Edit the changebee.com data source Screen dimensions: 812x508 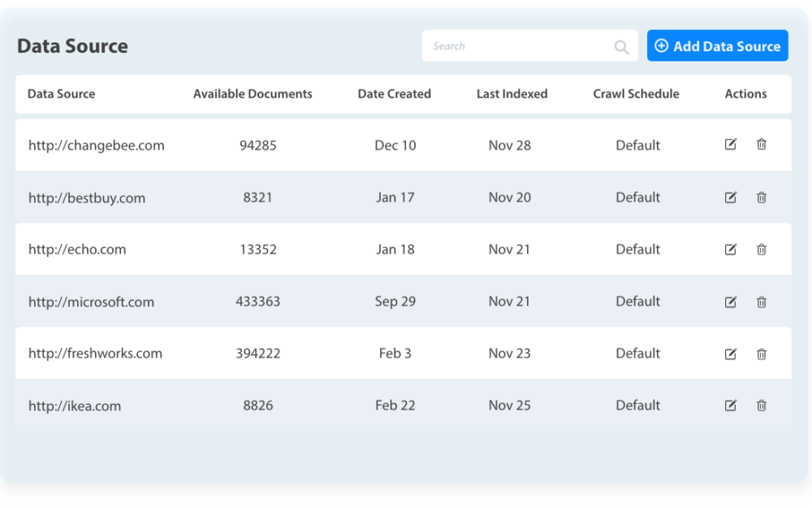point(730,144)
